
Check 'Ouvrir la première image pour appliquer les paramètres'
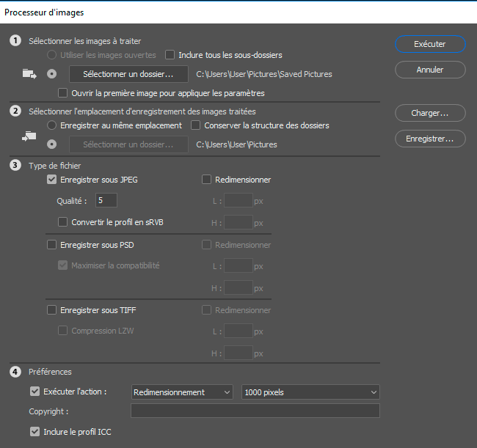point(62,93)
